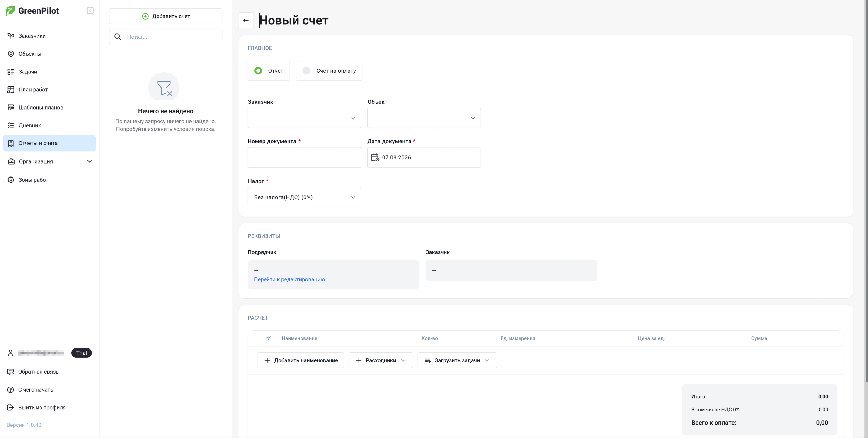Click the Зоны работ gear icon

(11, 180)
